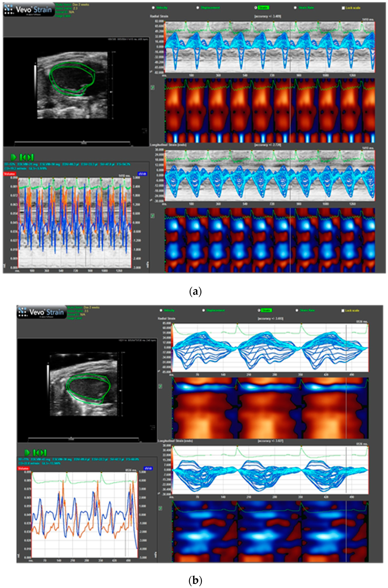Screen dimensions: 388x588
Task: Click the Vevo Strain logo in panel (b)
Action: pyautogui.click(x=42, y=312)
